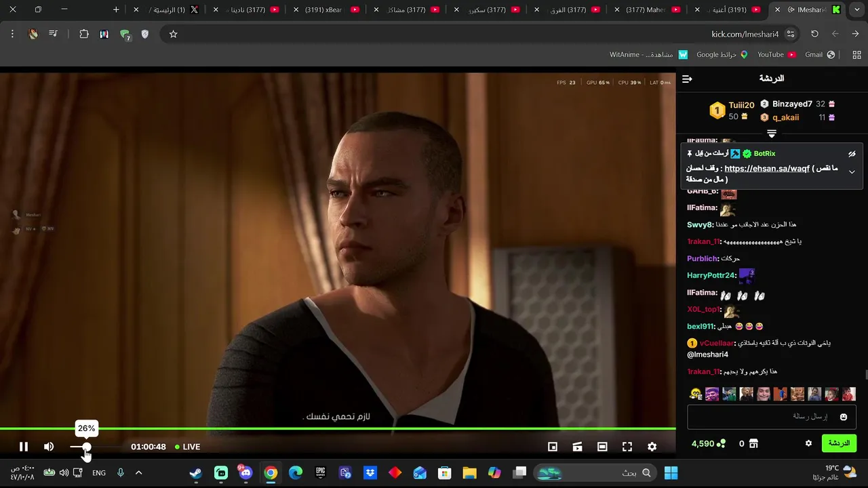The image size is (868, 488).
Task: Open Steam from the taskbar
Action: [x=196, y=473]
